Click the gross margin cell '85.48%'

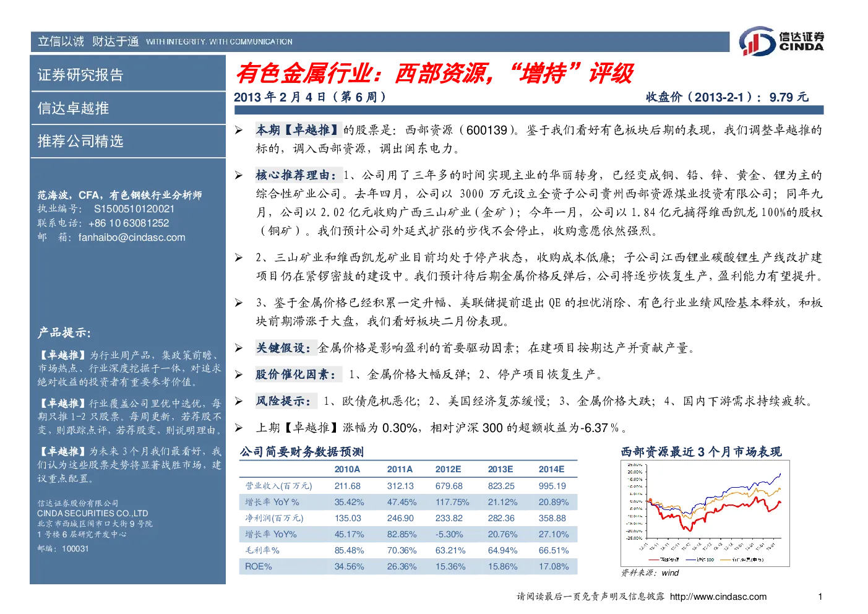(350, 550)
